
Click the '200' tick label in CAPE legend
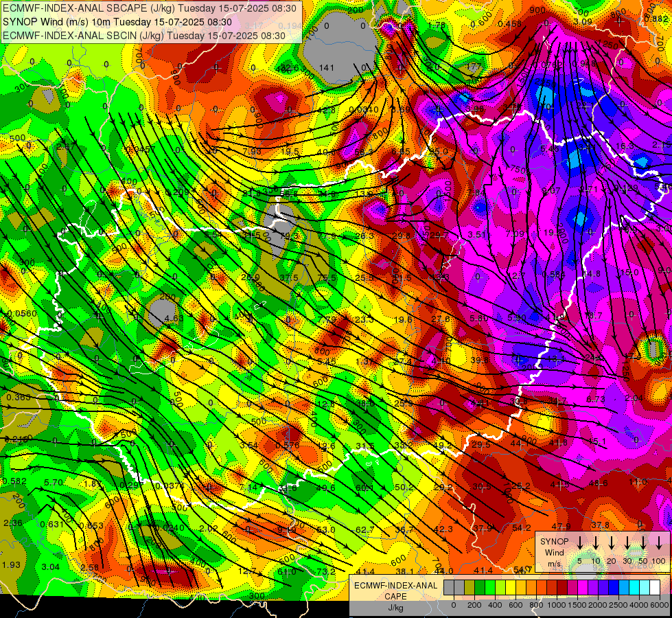(x=474, y=605)
